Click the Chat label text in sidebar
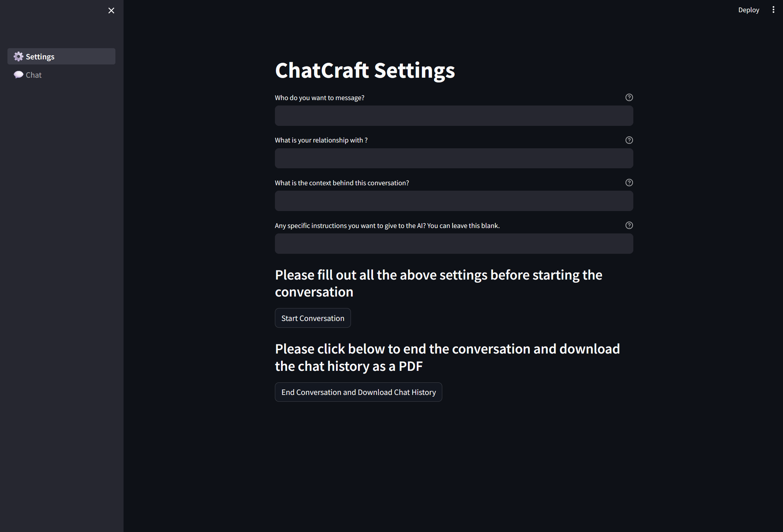 click(33, 75)
